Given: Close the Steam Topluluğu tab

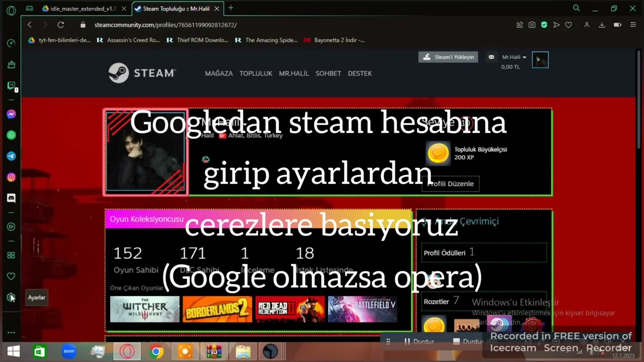Looking at the screenshot, I should pos(217,9).
